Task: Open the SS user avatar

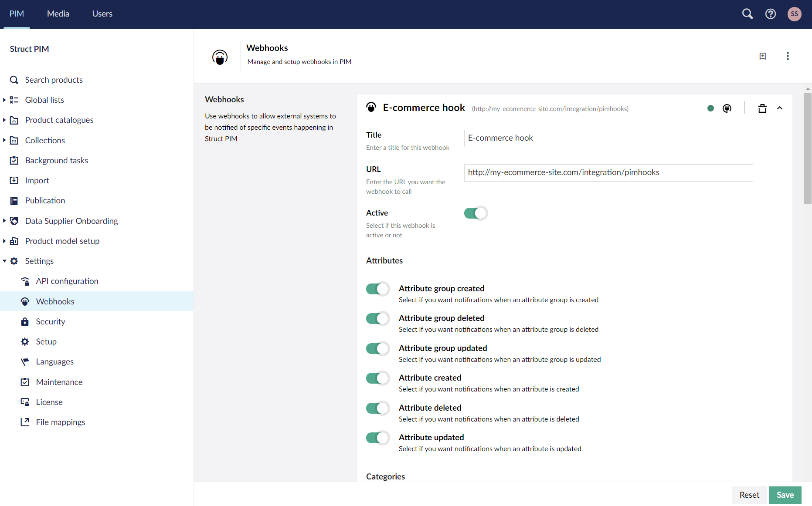Action: [x=795, y=14]
